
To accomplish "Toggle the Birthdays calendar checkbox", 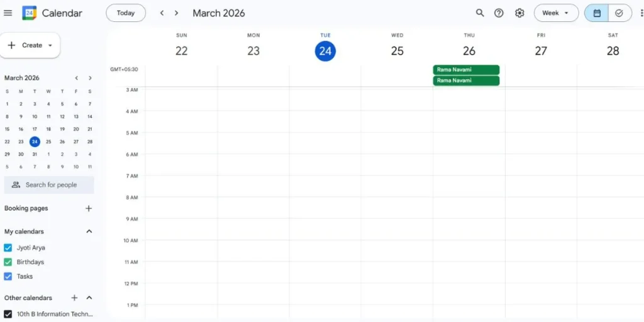I will pos(8,262).
